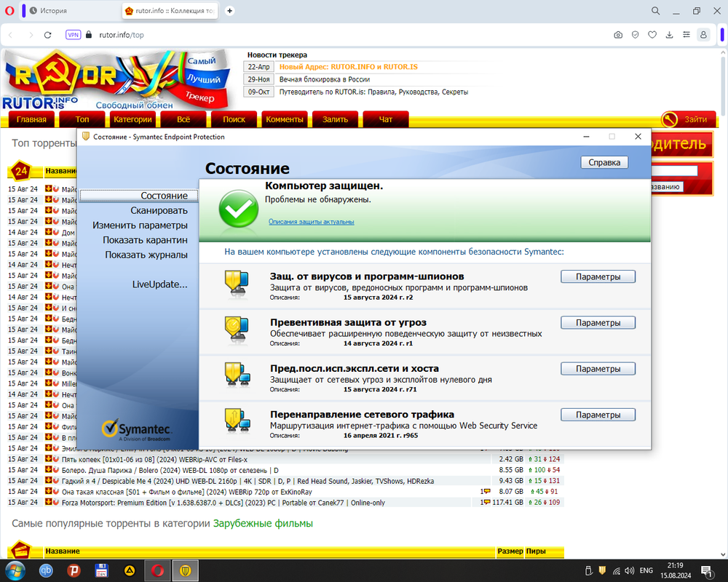Click the network exploit prevention shield icon
This screenshot has width=728, height=582.
pyautogui.click(x=237, y=376)
